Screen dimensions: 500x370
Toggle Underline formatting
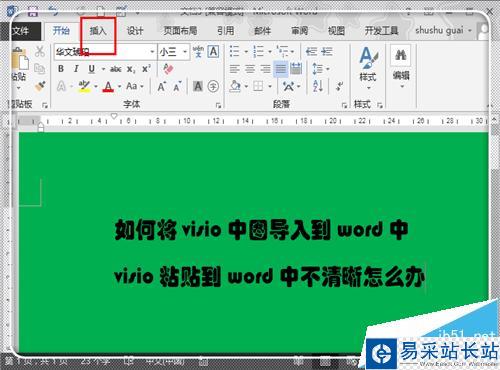[x=91, y=69]
